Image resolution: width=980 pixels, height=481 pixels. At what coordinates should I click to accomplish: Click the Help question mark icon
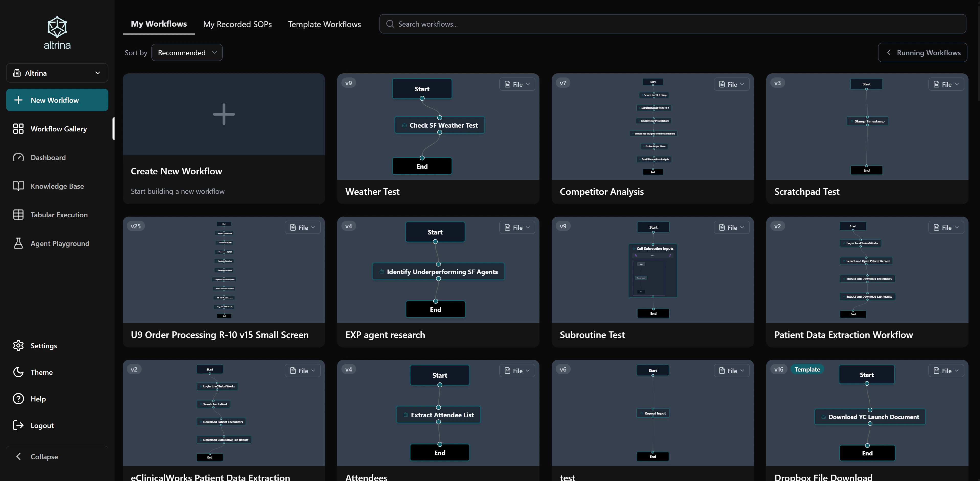click(x=18, y=399)
